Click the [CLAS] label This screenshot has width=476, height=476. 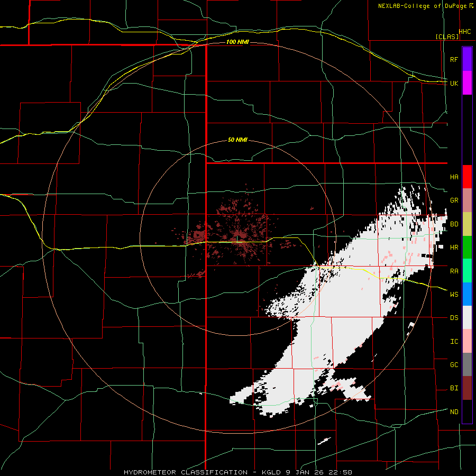[x=447, y=36]
